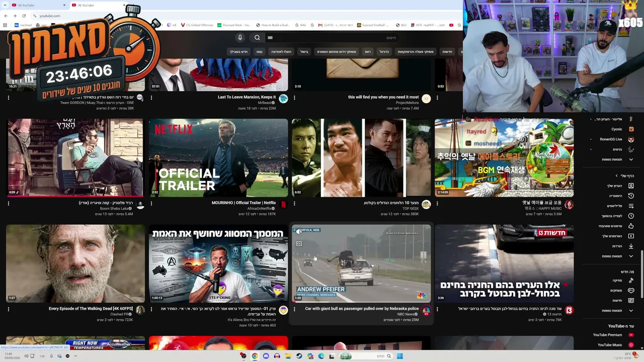Open YouTube Music from the sidebar
Viewport: 644px width, 362px height.
[x=613, y=345]
